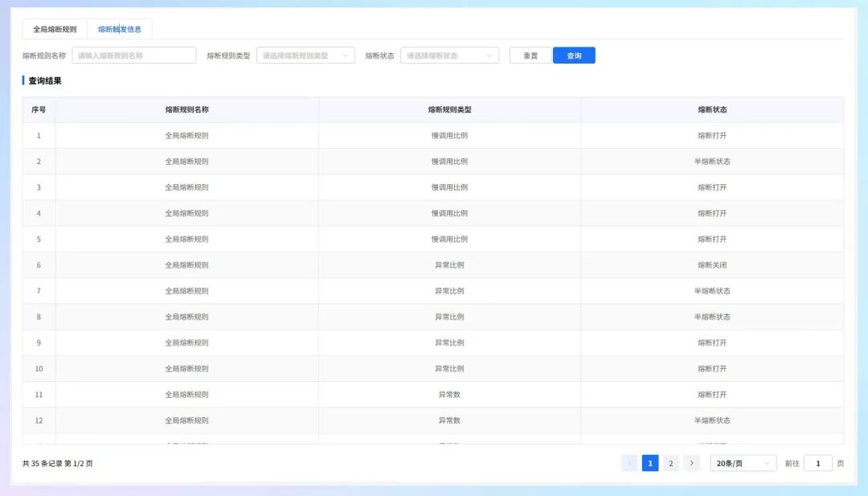Click 异常数 type in row 12
868x496 pixels.
coord(449,420)
